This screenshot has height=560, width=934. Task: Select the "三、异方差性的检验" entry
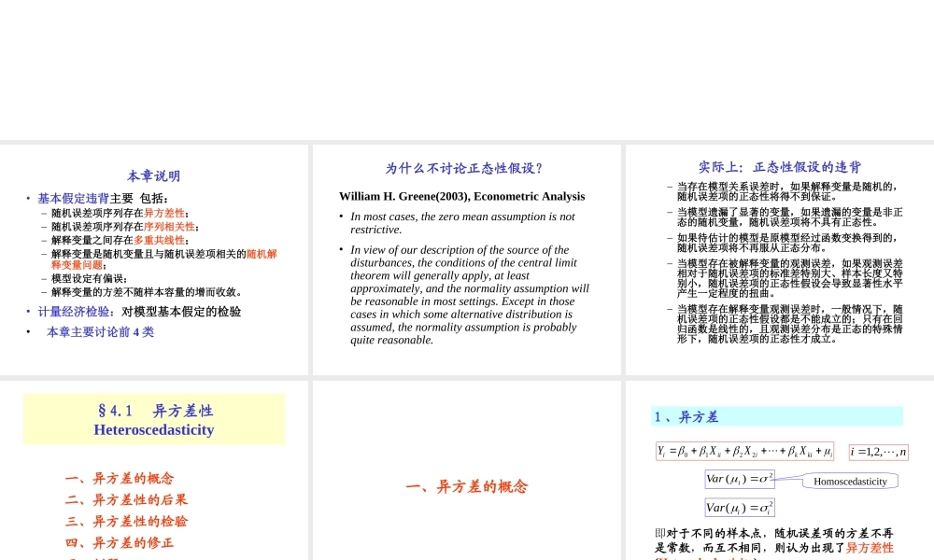point(126,521)
